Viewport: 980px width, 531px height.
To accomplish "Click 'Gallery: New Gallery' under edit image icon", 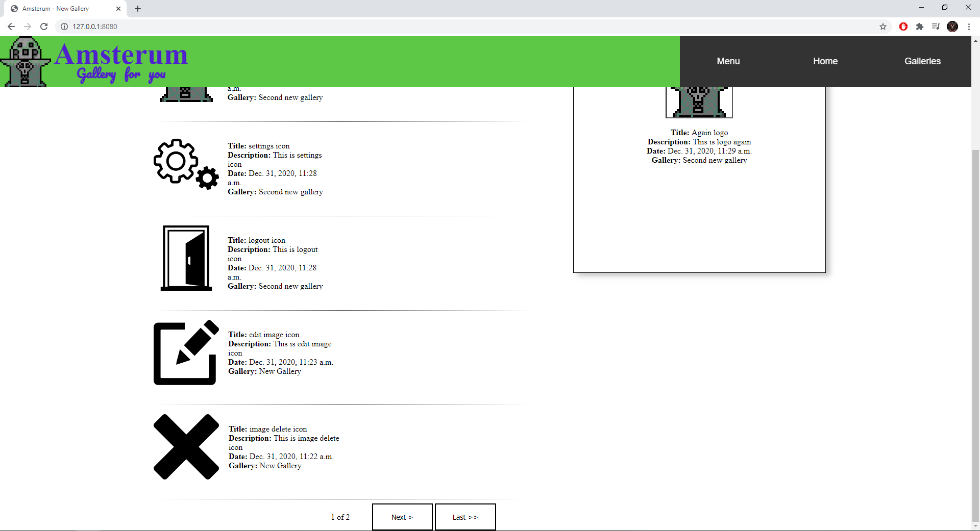I will point(264,371).
